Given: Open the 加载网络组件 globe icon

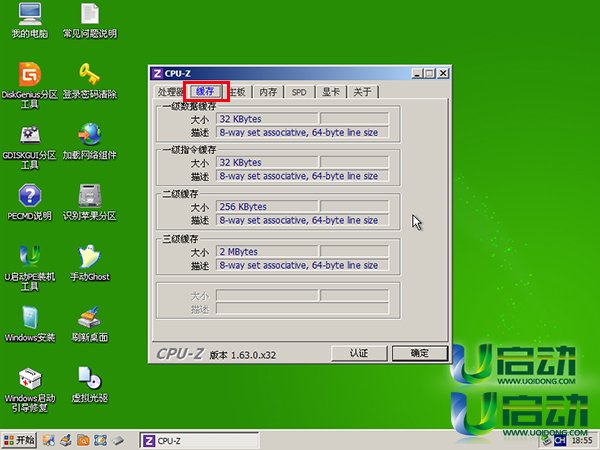Looking at the screenshot, I should (90, 142).
